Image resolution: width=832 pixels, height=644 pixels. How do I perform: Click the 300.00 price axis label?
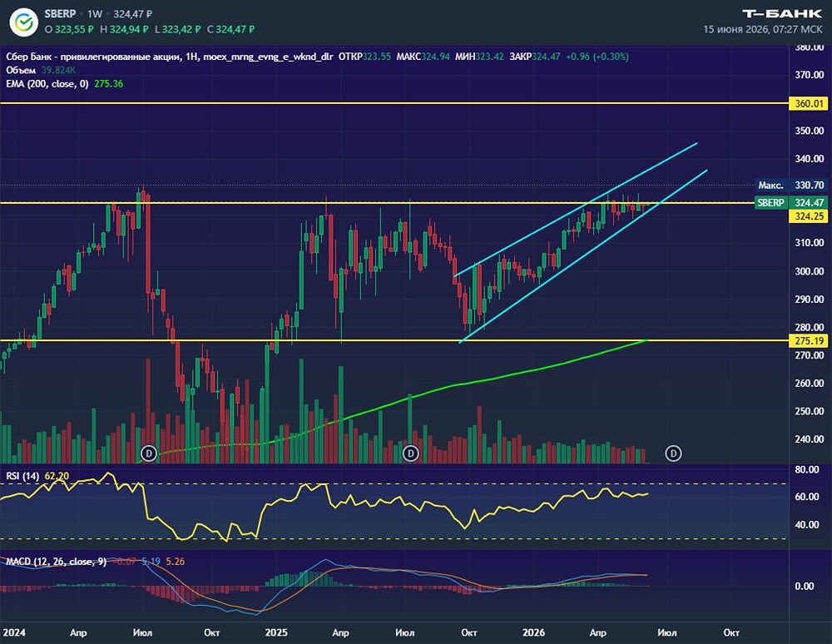tap(810, 271)
